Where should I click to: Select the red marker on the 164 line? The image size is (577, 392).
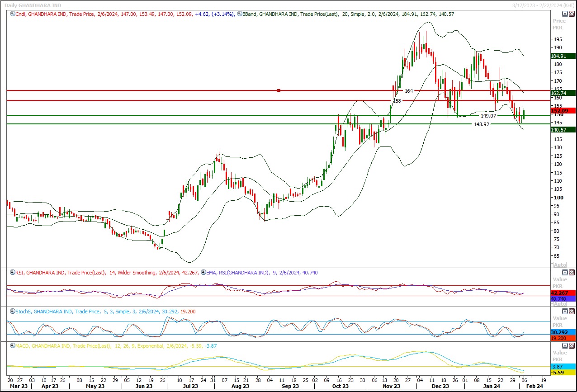click(x=279, y=91)
